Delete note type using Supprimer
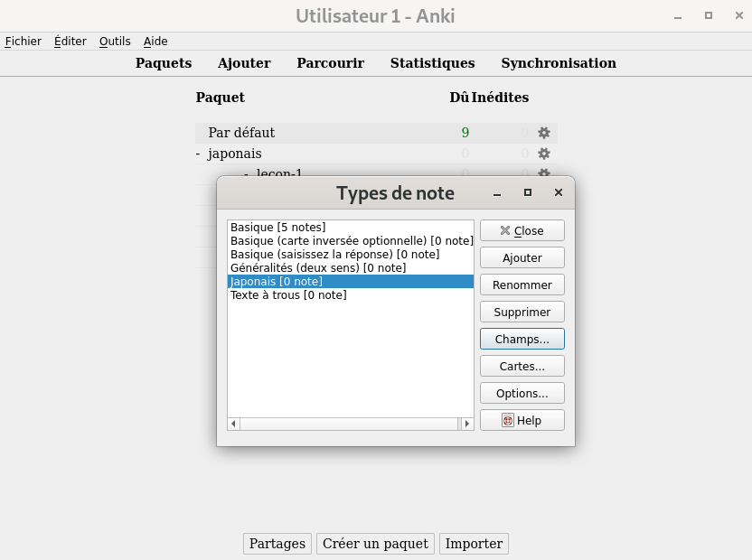This screenshot has height=560, width=752. point(522,312)
